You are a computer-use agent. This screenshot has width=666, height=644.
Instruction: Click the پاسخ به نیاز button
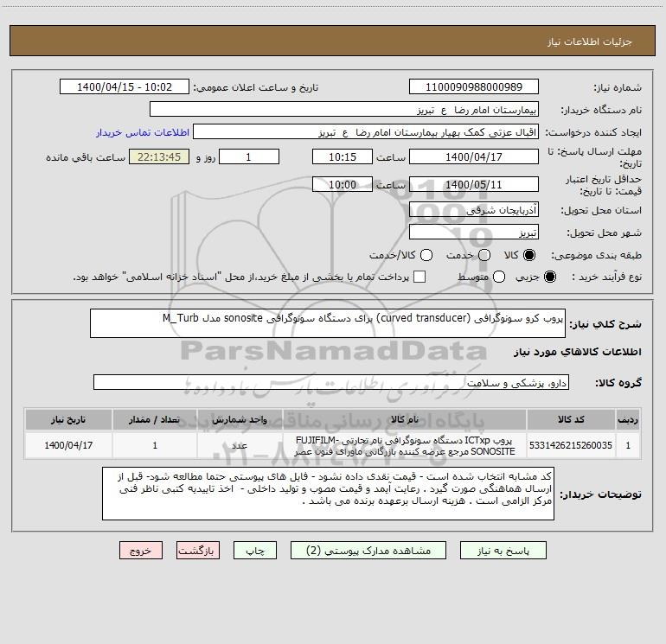(x=503, y=550)
